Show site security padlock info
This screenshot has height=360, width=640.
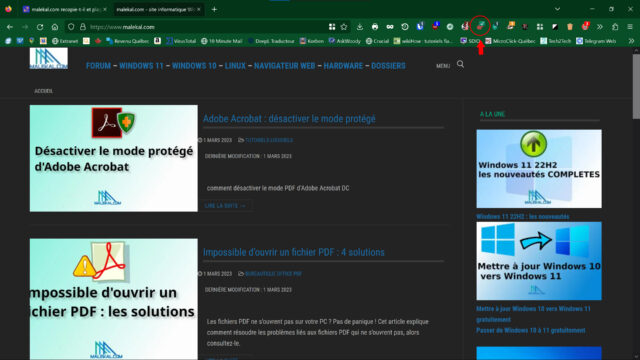click(82, 27)
